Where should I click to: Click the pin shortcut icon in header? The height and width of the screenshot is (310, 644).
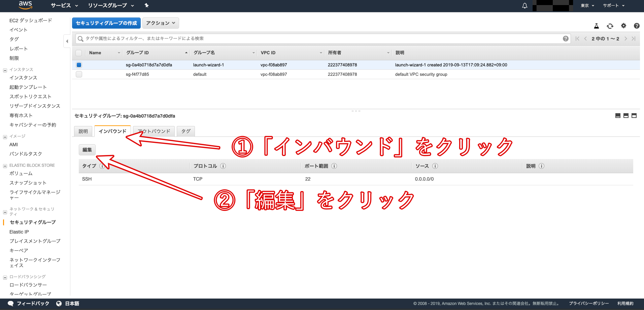click(146, 5)
